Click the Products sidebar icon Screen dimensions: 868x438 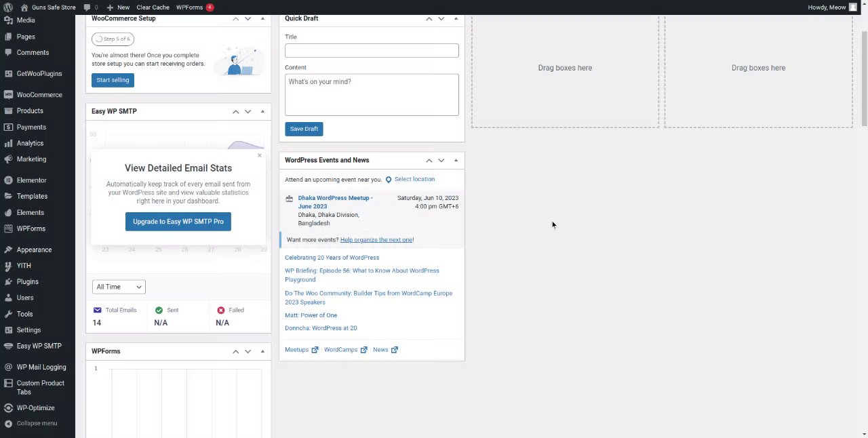pyautogui.click(x=8, y=111)
